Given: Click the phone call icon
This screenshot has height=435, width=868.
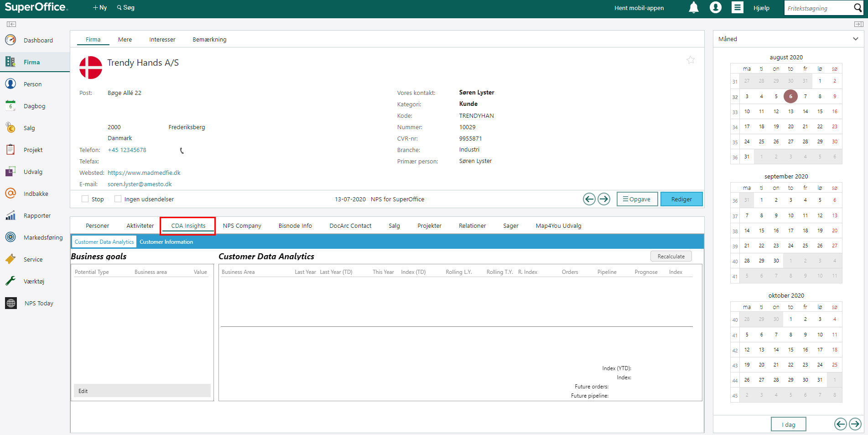Looking at the screenshot, I should click(182, 151).
